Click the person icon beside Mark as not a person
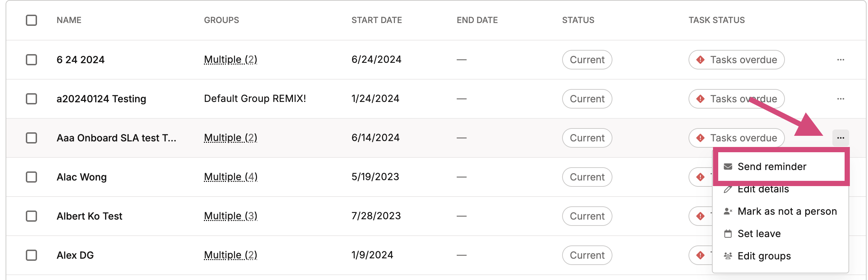The image size is (868, 280). click(728, 211)
